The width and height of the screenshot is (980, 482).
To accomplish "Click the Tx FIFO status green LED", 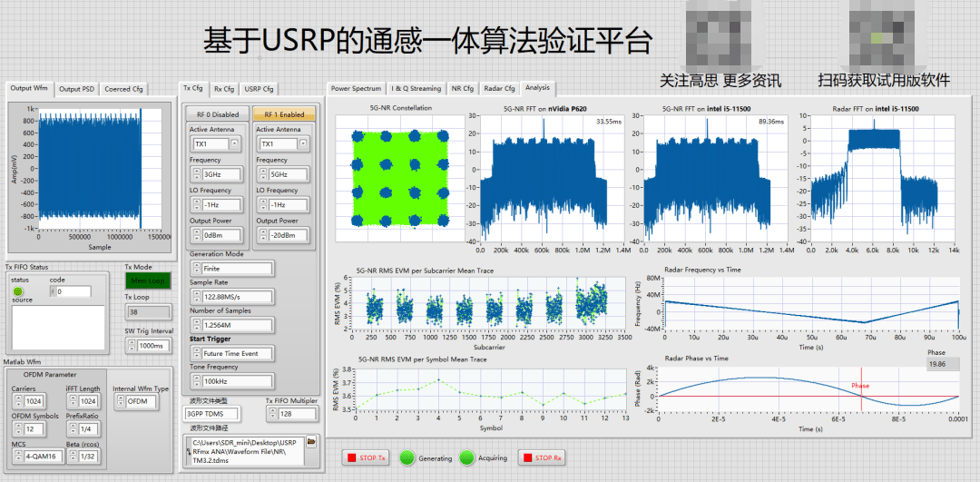I will 18,290.
